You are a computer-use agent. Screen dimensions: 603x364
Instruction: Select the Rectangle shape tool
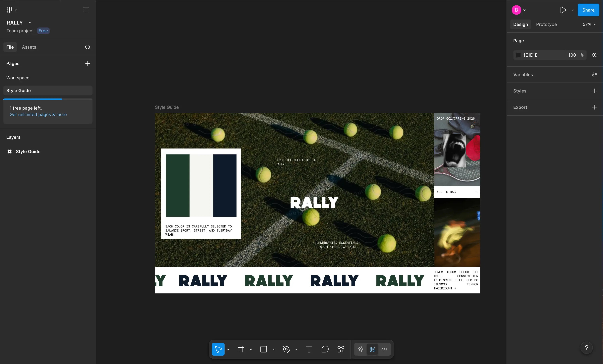point(264,349)
